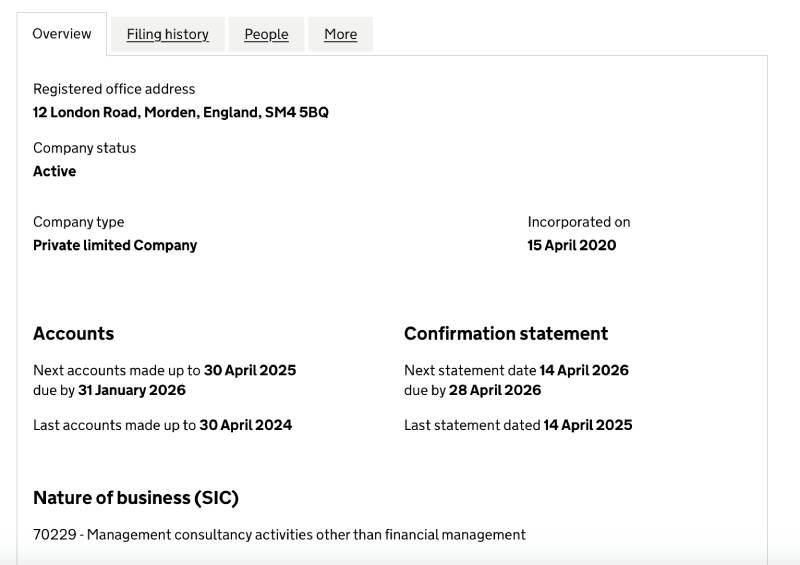Click the 14 April 2026 next statement date
Image resolution: width=800 pixels, height=565 pixels.
pyautogui.click(x=583, y=370)
